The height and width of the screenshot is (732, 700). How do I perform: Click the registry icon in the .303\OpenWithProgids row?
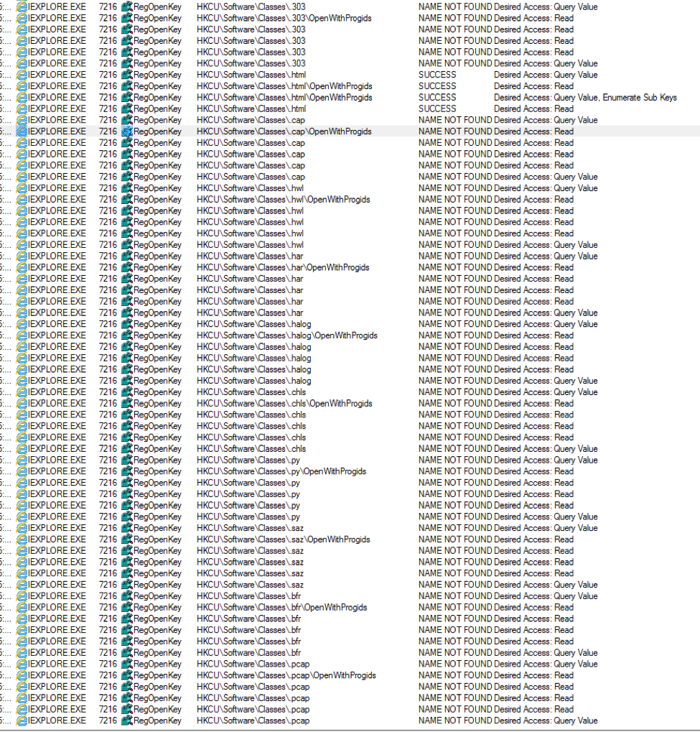click(127, 18)
